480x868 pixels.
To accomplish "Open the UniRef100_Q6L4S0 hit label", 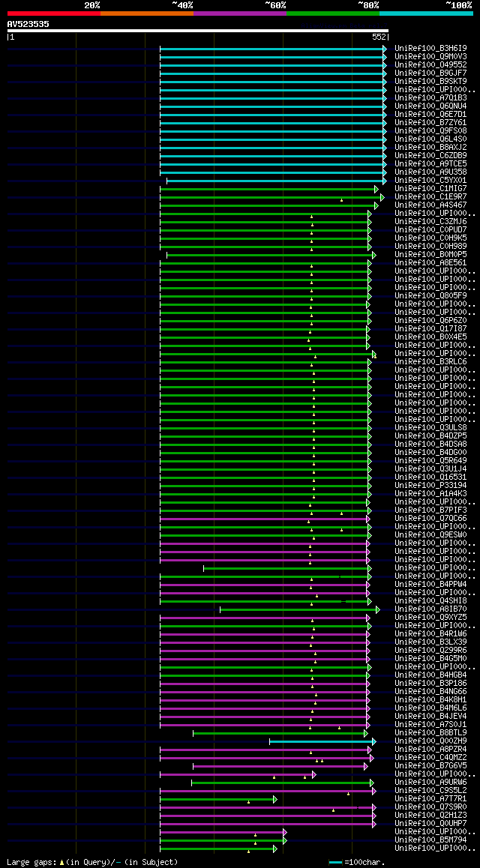I will pyautogui.click(x=430, y=139).
